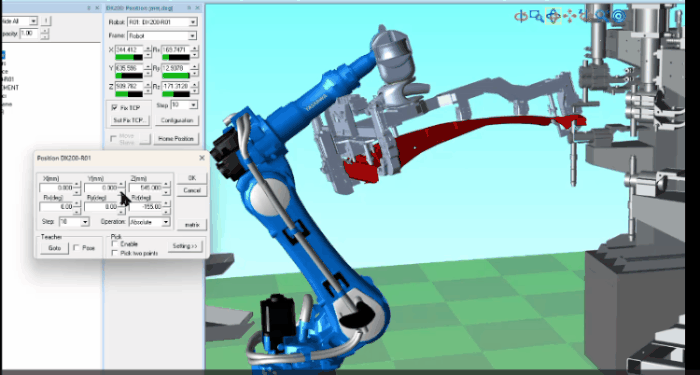Image resolution: width=700 pixels, height=375 pixels.
Task: Click the Z position green slider bar
Action: click(129, 94)
